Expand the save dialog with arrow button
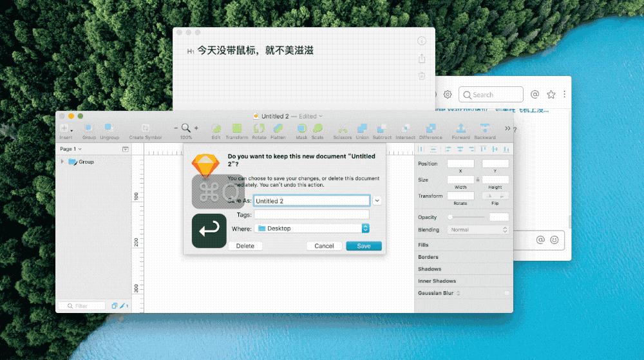644x360 pixels. [377, 201]
